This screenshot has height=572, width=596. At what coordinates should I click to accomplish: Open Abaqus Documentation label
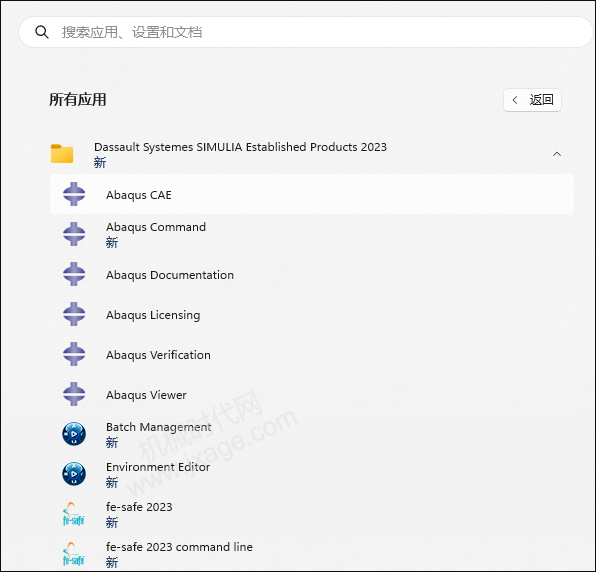(170, 275)
